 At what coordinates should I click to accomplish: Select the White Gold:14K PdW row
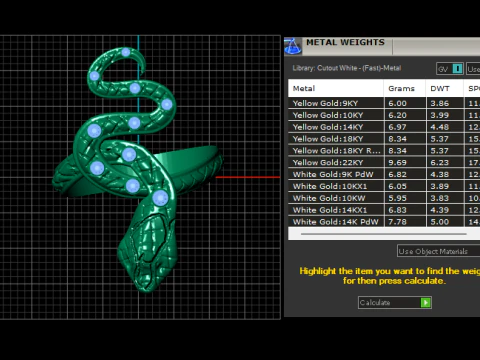(384, 222)
